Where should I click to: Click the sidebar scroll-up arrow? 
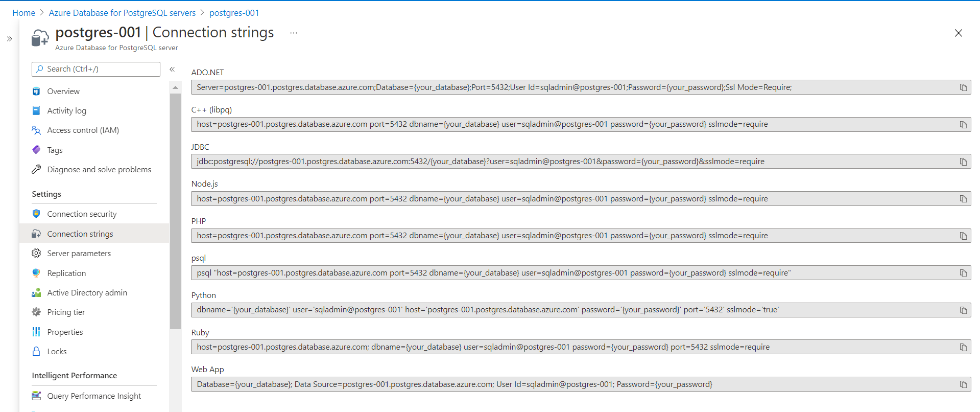coord(175,87)
